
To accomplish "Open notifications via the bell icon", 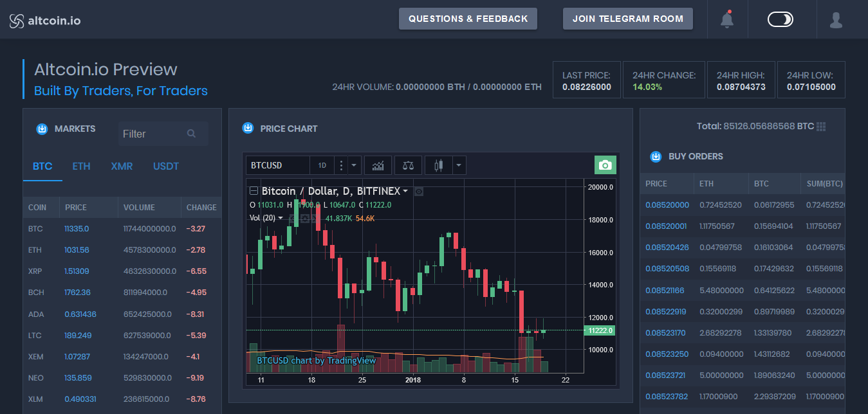I will point(727,19).
